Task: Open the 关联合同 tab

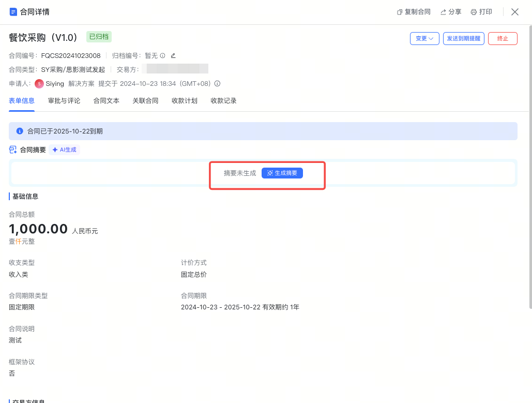Action: [146, 101]
